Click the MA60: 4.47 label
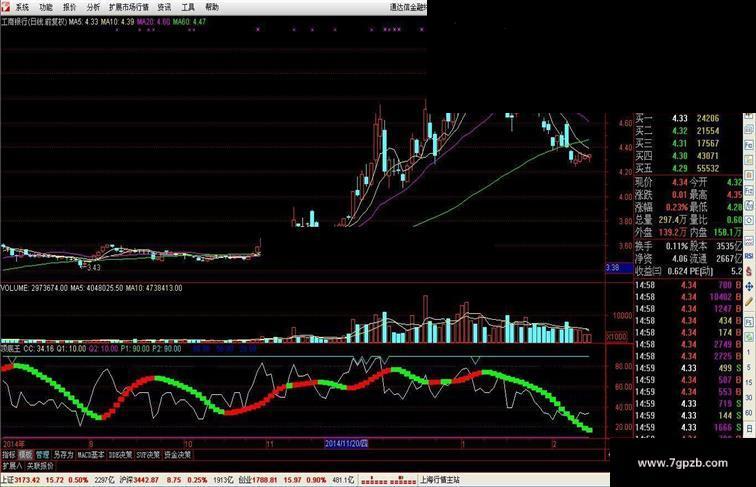Viewport: 756px width, 487px height. pyautogui.click(x=189, y=22)
